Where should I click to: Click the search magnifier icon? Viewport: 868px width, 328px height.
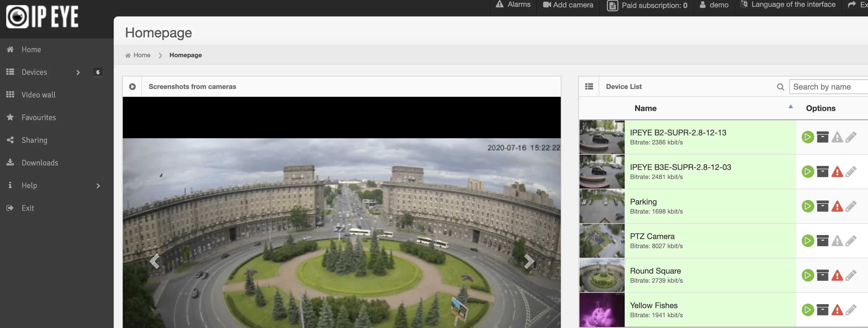click(x=780, y=87)
